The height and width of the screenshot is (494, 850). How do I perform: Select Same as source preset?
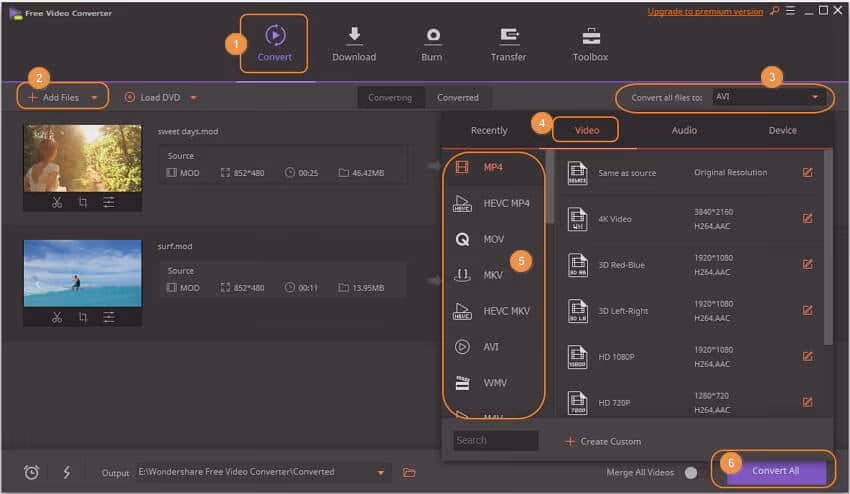click(x=691, y=173)
